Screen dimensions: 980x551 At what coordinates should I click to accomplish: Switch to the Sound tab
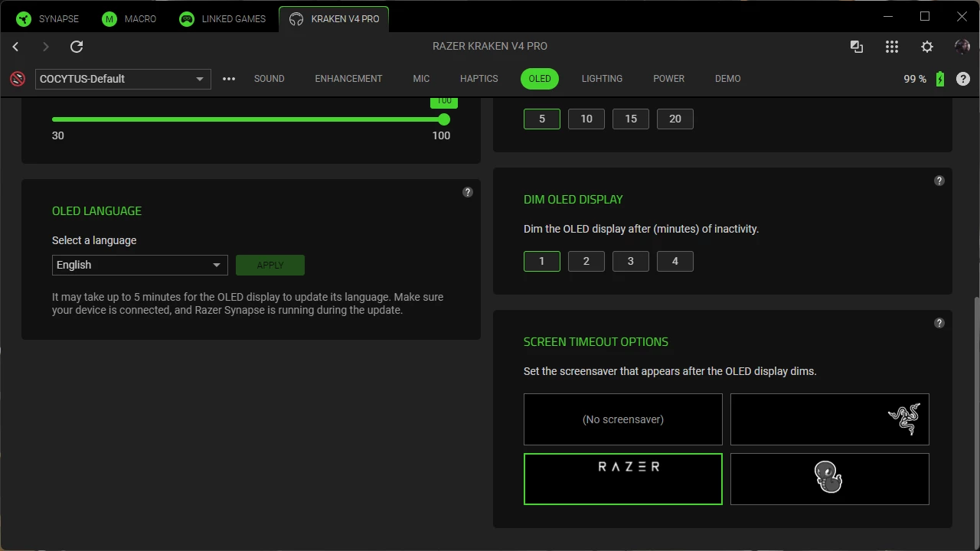pyautogui.click(x=269, y=79)
